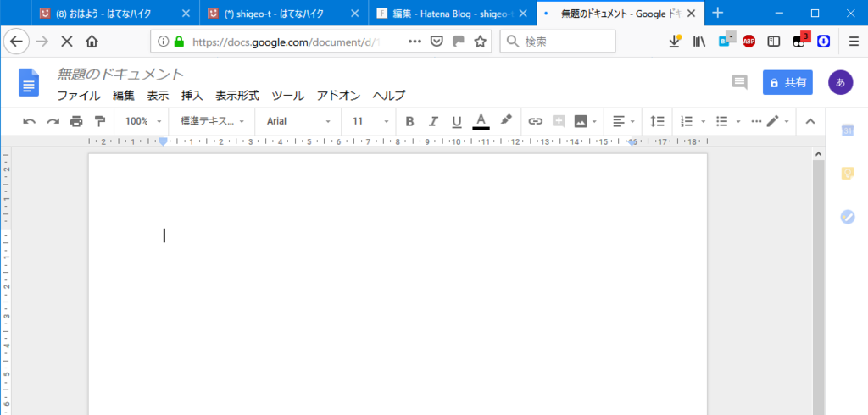868x415 pixels.
Task: Open the ファイル menu
Action: coord(79,96)
